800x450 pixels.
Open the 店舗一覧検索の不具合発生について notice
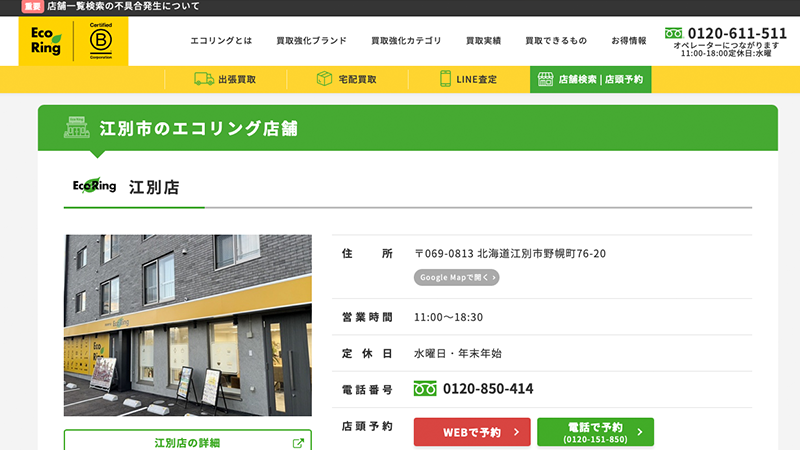(x=123, y=6)
